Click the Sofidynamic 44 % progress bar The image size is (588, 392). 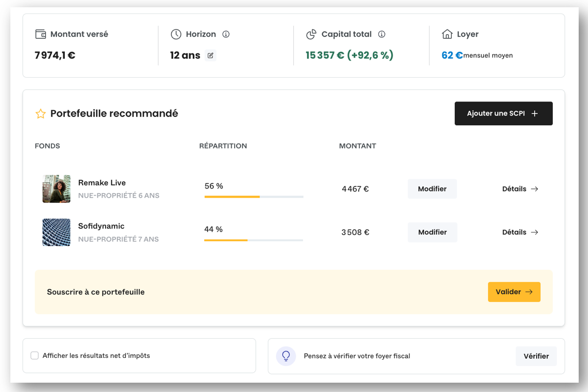point(253,240)
